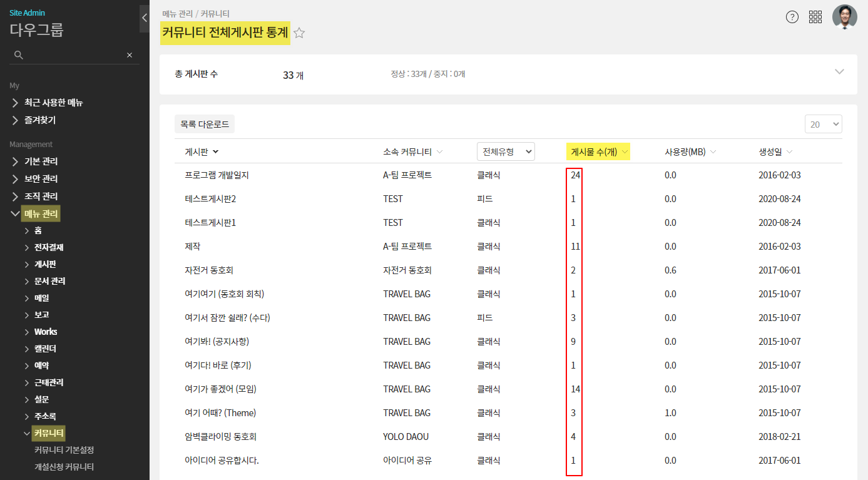Open the 프로그램 개발일지 board row

coord(217,175)
